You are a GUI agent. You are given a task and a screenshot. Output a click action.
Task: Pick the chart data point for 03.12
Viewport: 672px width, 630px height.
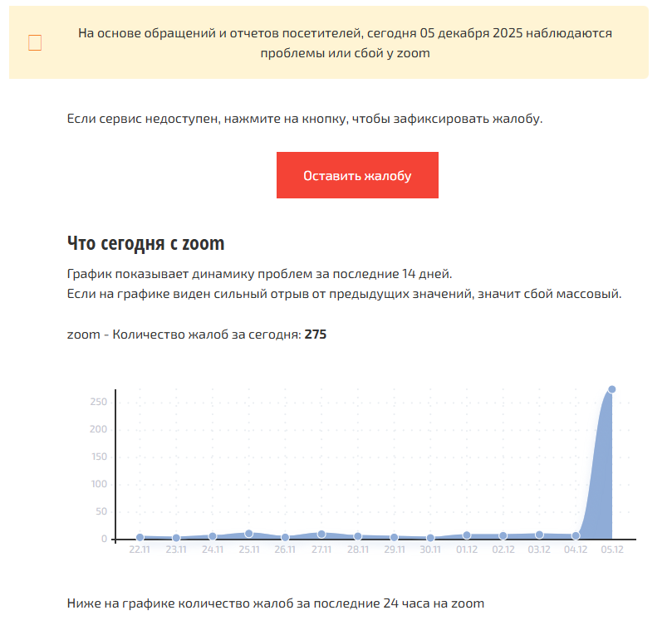pos(539,535)
